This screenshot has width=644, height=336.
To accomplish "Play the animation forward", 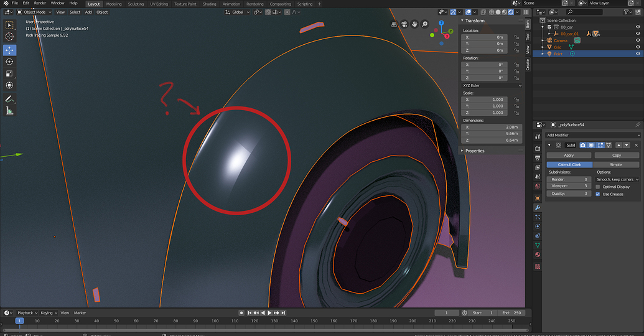I will pyautogui.click(x=270, y=313).
